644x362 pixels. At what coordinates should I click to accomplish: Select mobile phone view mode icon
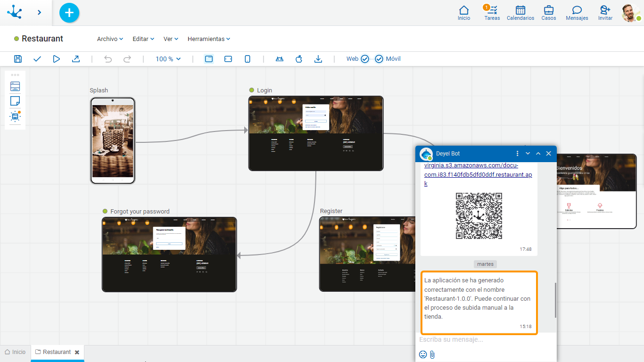[x=248, y=59]
